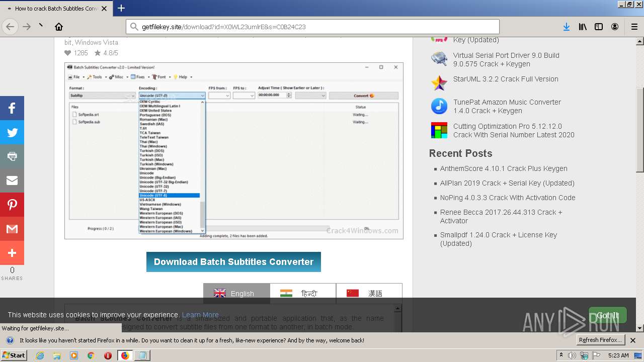Open the Firefox downloads arrow
This screenshot has width=644, height=362.
[x=567, y=27]
